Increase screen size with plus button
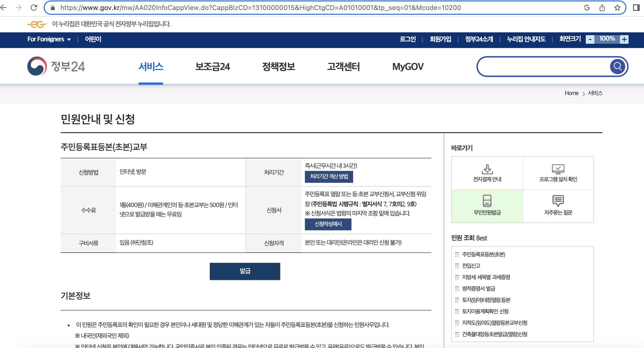 pos(624,39)
